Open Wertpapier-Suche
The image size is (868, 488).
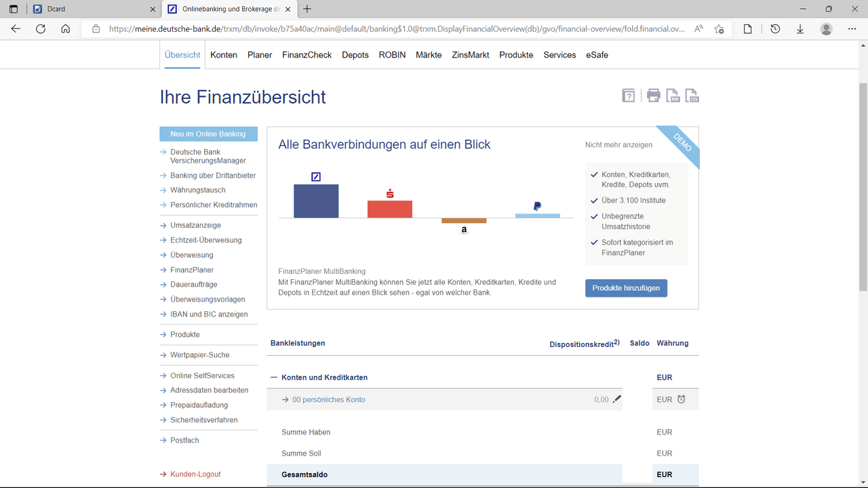click(x=200, y=355)
